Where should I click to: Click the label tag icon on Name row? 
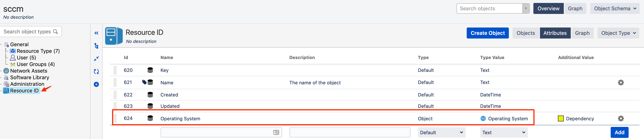click(x=144, y=82)
